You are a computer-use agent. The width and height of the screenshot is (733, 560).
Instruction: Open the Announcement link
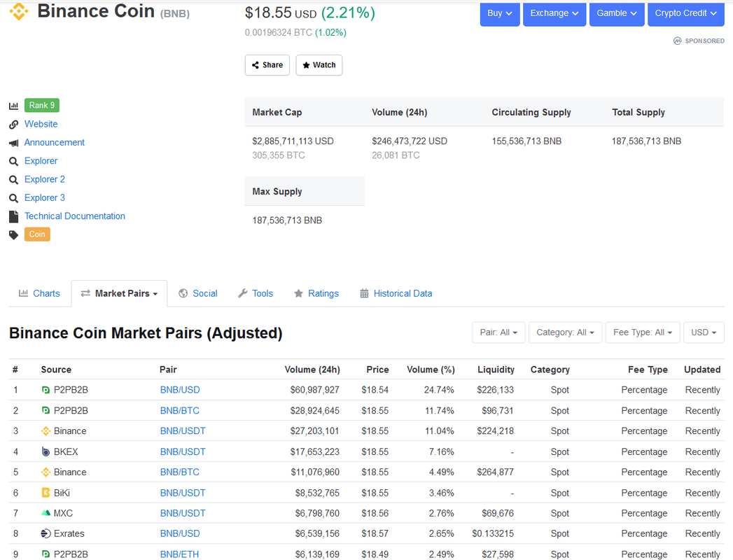click(54, 142)
